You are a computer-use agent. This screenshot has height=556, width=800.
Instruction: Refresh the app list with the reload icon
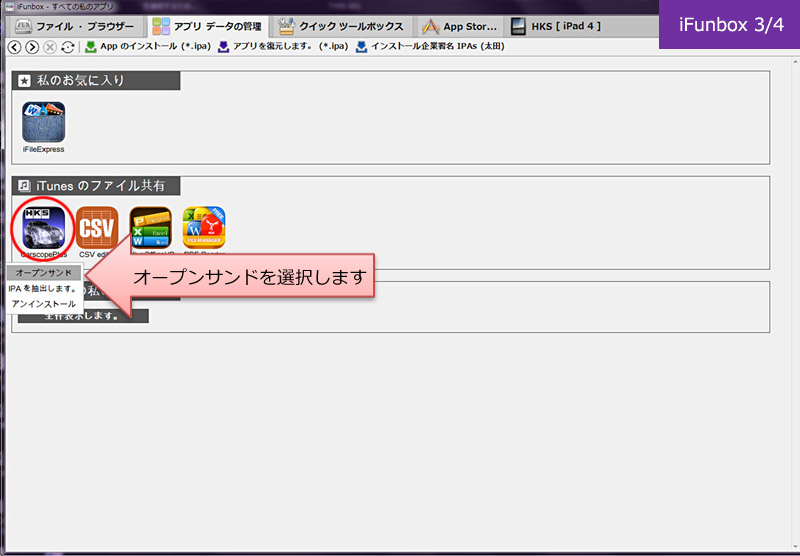point(67,47)
